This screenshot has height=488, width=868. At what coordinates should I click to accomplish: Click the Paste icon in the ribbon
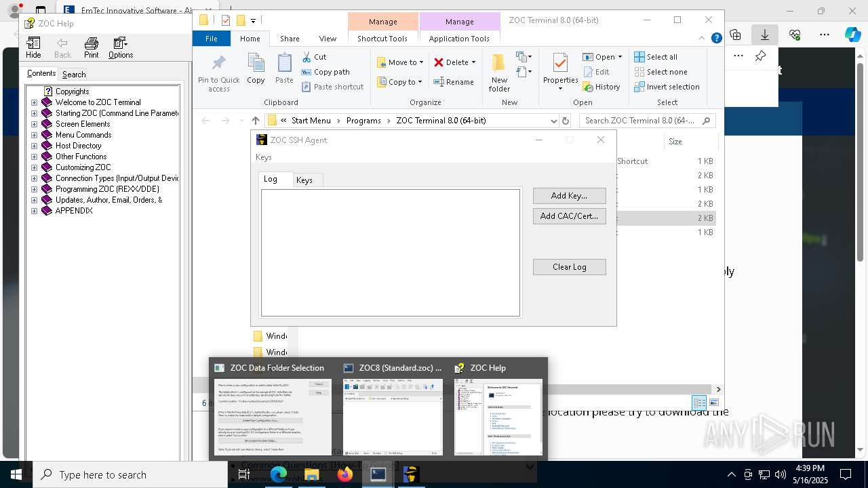click(x=284, y=69)
